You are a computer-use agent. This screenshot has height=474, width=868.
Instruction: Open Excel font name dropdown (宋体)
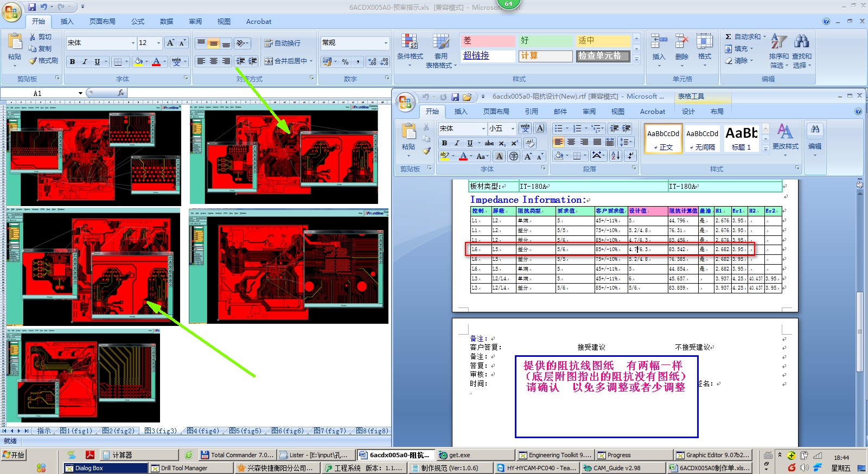pos(133,43)
